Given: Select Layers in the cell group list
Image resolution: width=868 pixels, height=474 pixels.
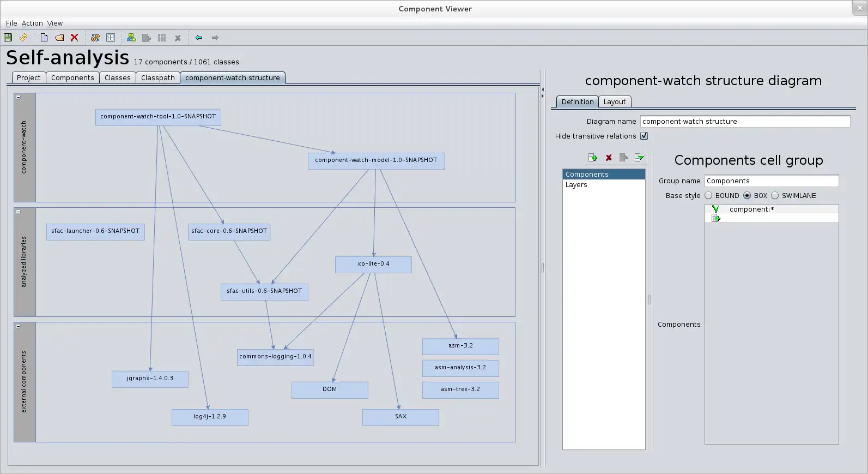Looking at the screenshot, I should click(x=604, y=185).
